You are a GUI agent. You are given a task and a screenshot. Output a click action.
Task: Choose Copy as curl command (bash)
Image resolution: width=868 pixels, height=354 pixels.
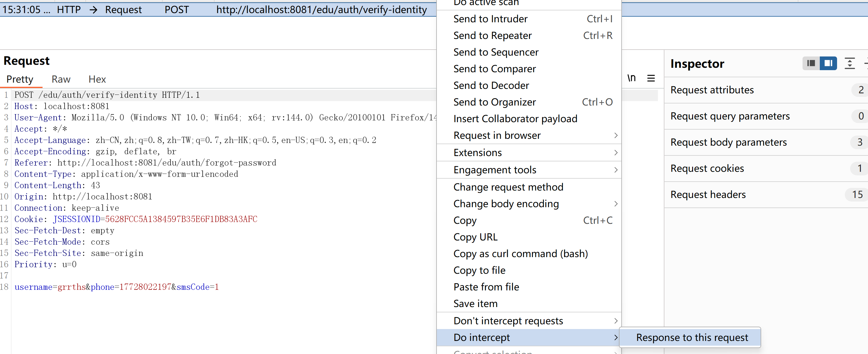520,253
